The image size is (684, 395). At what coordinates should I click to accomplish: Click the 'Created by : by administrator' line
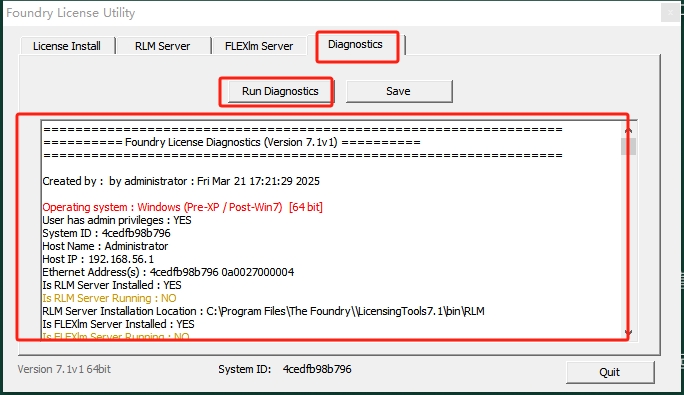click(x=181, y=181)
